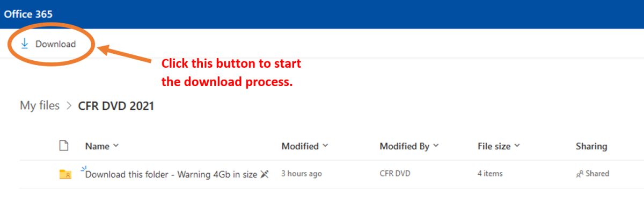Click the Sharing column header
Image resolution: width=644 pixels, height=207 pixels.
pos(591,146)
